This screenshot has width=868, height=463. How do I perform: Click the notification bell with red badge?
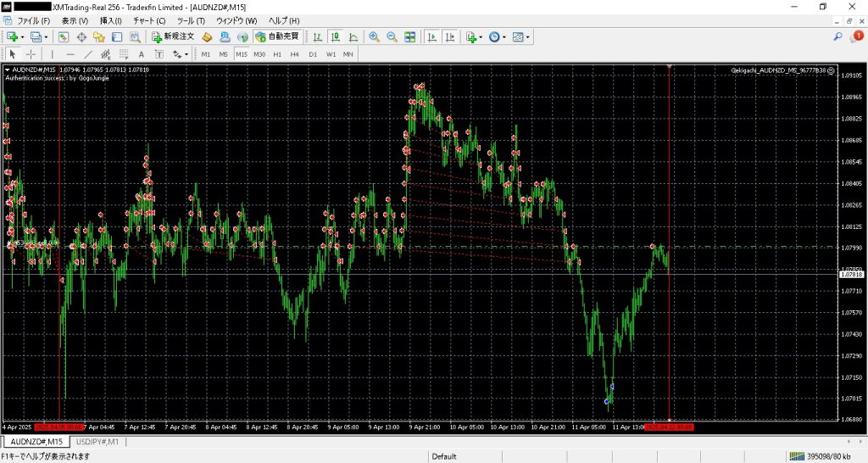tap(857, 36)
